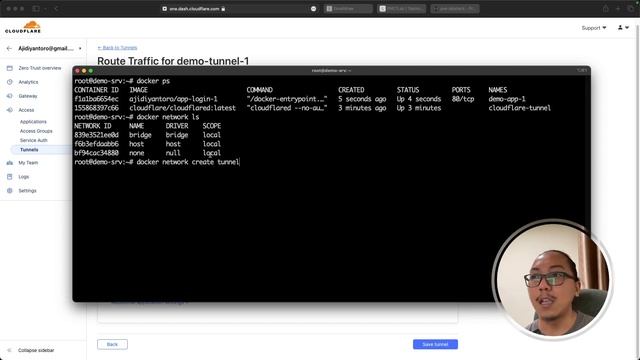Viewport: 640px width, 360px height.
Task: Click the Back button
Action: [112, 344]
